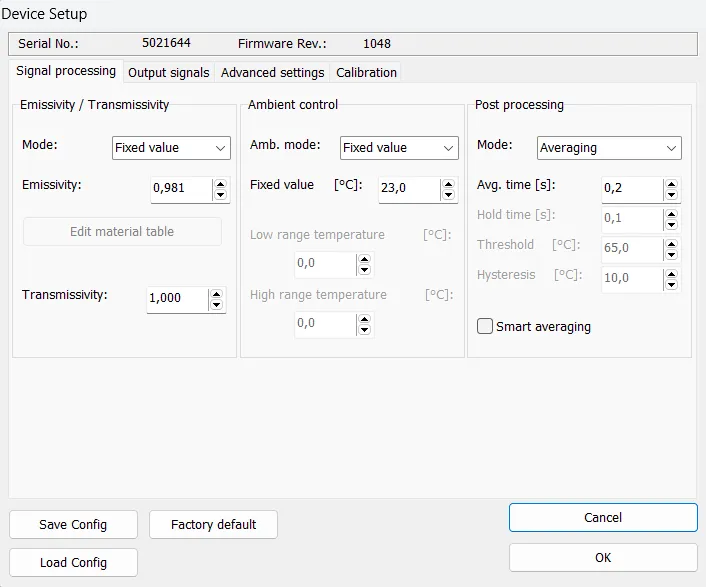Screen dimensions: 706x587
Task: Increase Emissivity value with up arrow
Action: click(x=220, y=184)
